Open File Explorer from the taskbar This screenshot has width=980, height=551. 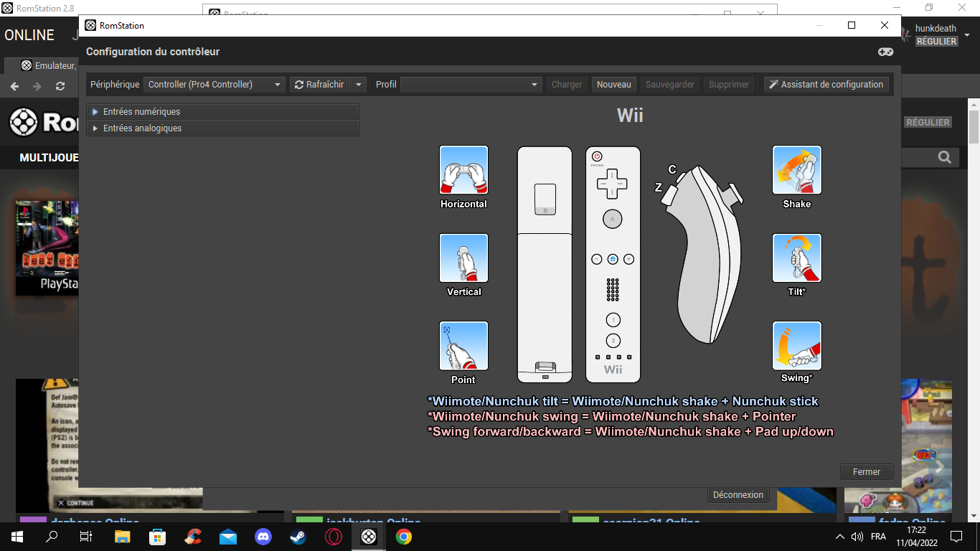(x=123, y=537)
